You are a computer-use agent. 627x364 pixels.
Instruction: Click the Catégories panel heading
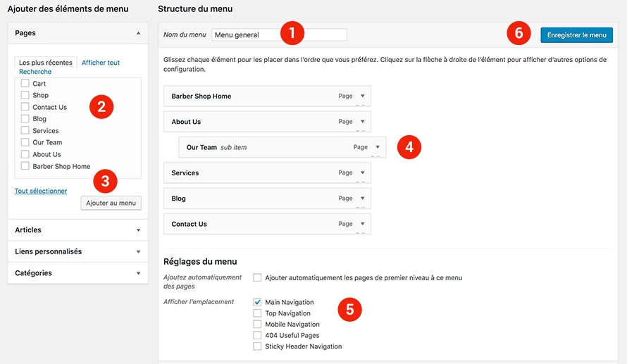tap(33, 273)
